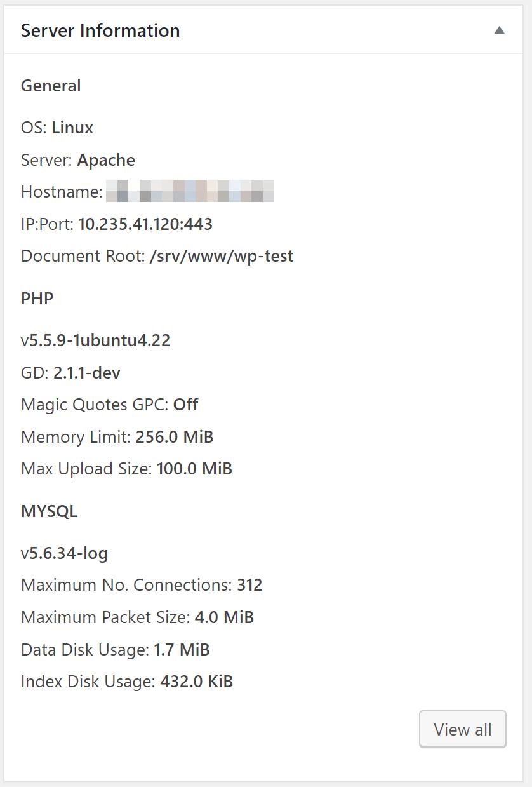Select the GD version 2.1.1-dev

pos(87,373)
